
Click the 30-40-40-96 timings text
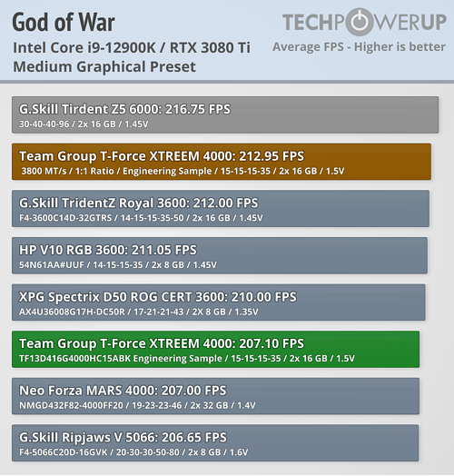pos(44,124)
